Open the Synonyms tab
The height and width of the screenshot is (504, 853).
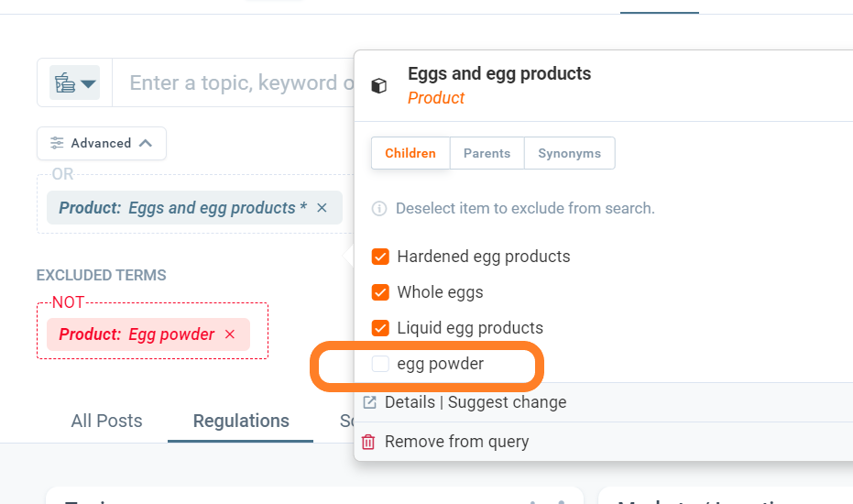[x=569, y=153]
